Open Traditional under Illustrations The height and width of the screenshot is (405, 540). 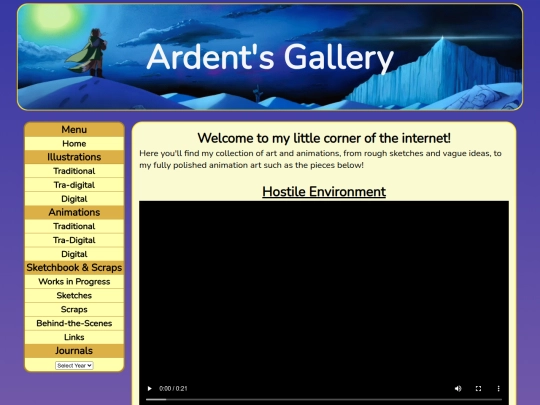pos(74,171)
